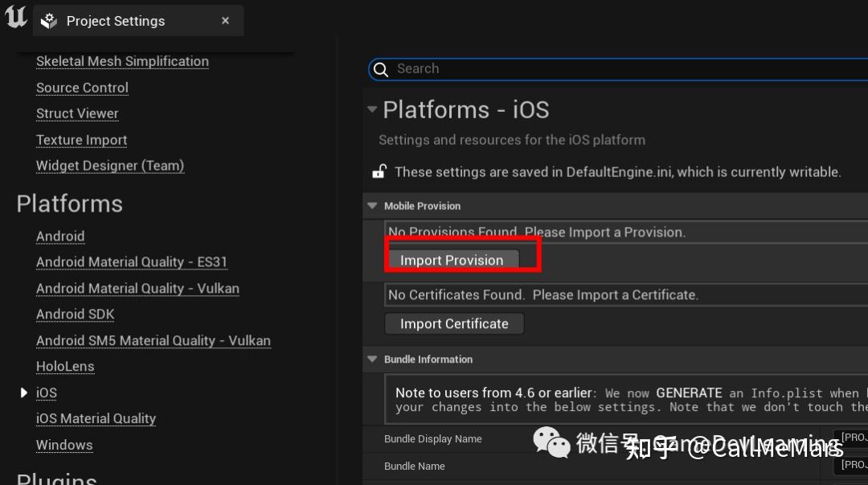Click the Bundle Display Name label
Image resolution: width=868 pixels, height=485 pixels.
pyautogui.click(x=433, y=439)
